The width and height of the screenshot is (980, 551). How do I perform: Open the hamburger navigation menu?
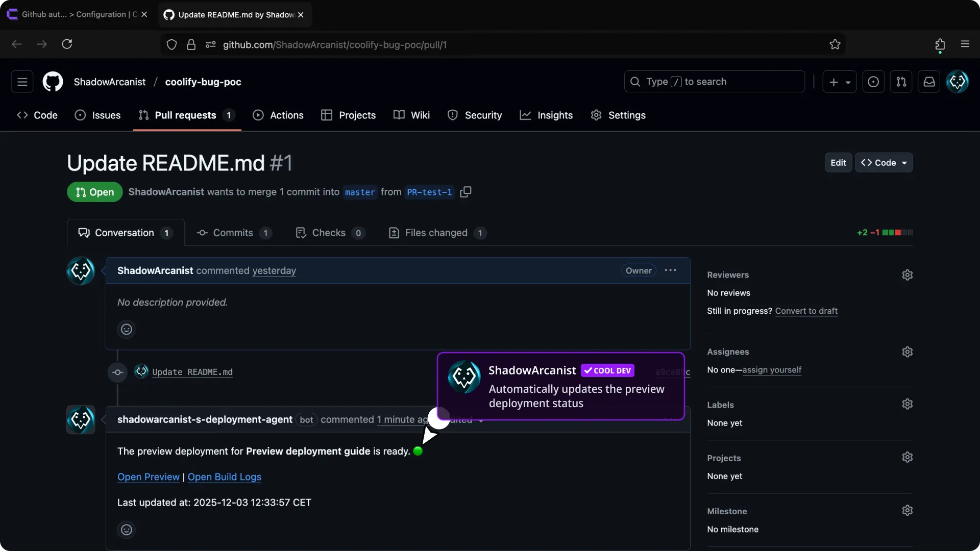coord(22,82)
